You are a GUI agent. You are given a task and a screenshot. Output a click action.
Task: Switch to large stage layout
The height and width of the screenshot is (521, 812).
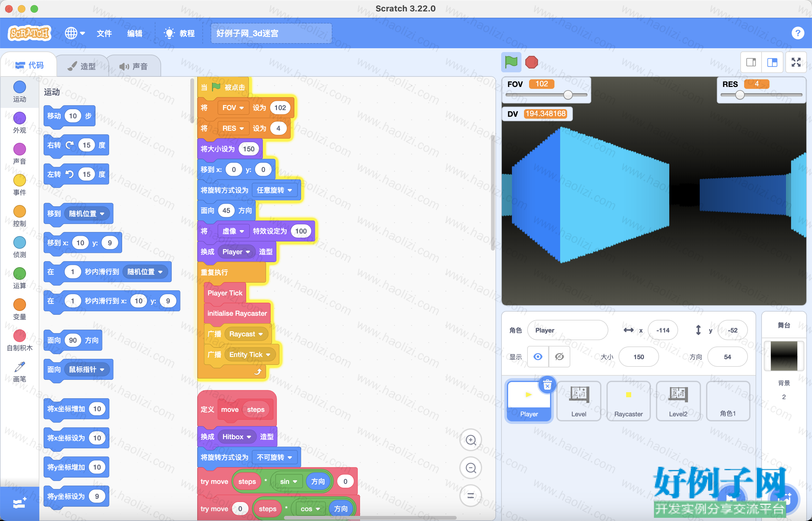772,62
